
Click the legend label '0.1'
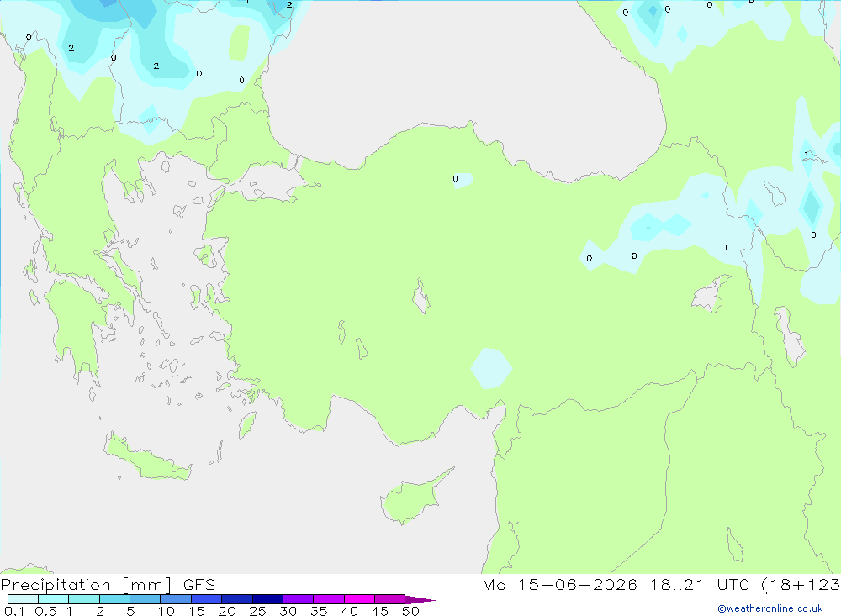click(14, 611)
